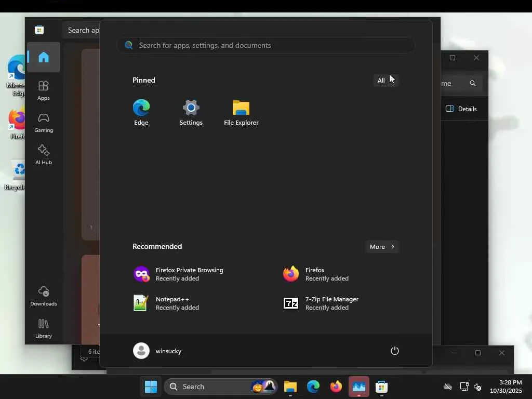
Task: Open Gaming section in Microsoft Store
Action: tap(44, 123)
